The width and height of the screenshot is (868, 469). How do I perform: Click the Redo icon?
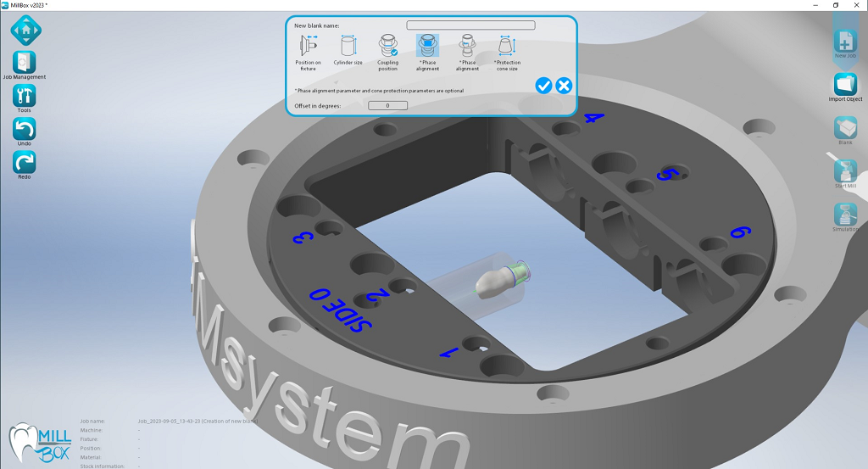click(24, 162)
